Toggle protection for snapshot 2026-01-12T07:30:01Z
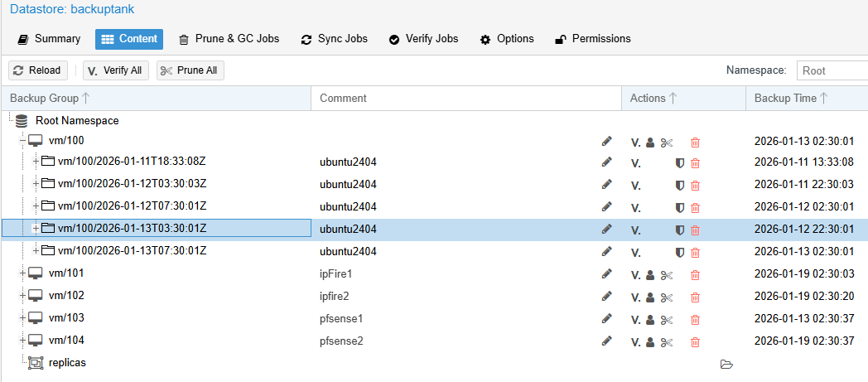The width and height of the screenshot is (868, 382). (679, 208)
